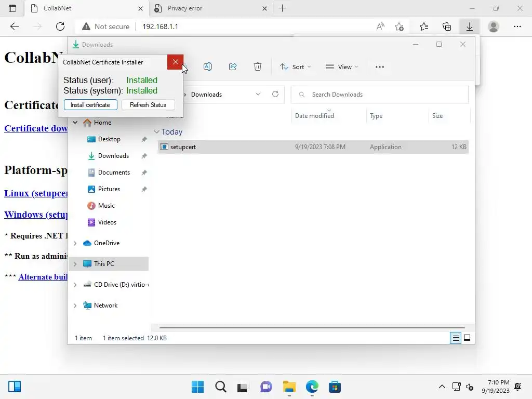Expand the address bar history dropdown
Screen dimensions: 532x399
[x=258, y=95]
